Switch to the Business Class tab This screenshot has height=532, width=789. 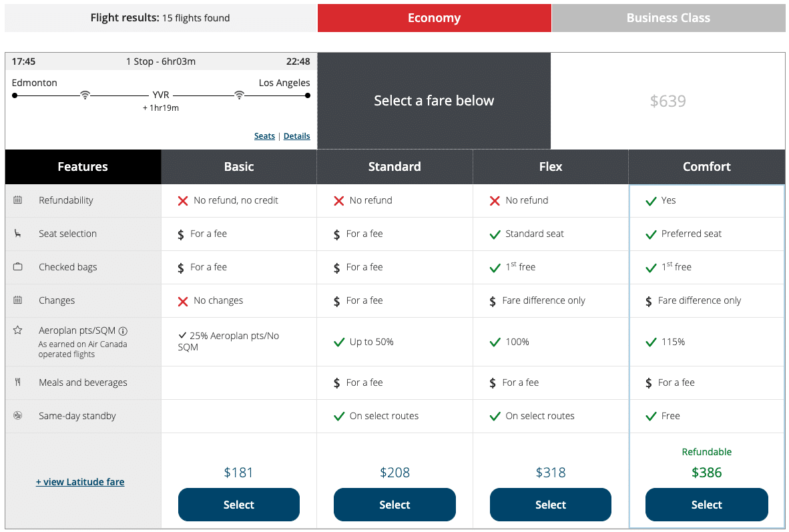click(x=668, y=18)
